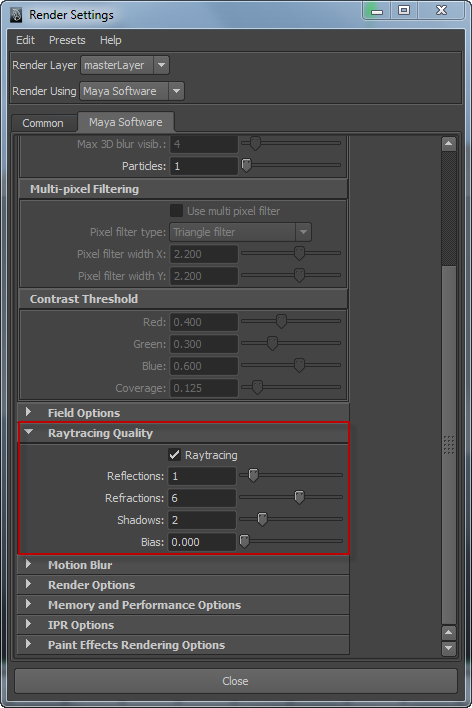This screenshot has width=472, height=708.
Task: Enable Use multi pixel filter checkbox
Action: 176,210
